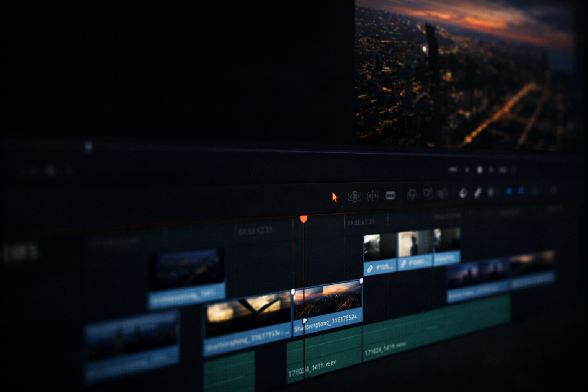Select the second P100 clip showing a person
The image size is (588, 392).
[415, 250]
